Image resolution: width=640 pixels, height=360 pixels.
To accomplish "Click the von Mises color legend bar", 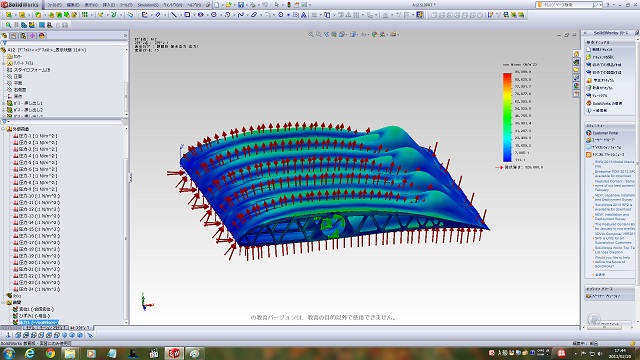I will tap(507, 117).
